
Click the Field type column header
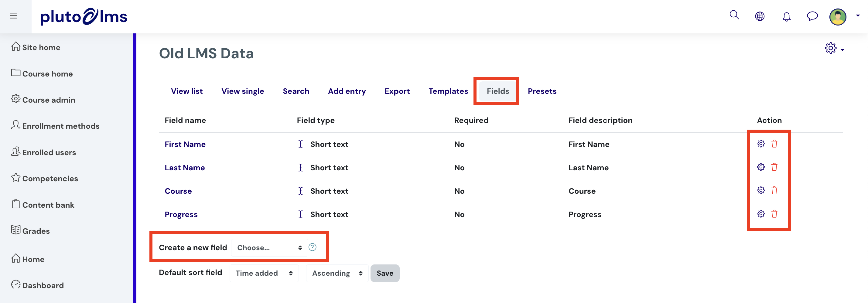[315, 120]
